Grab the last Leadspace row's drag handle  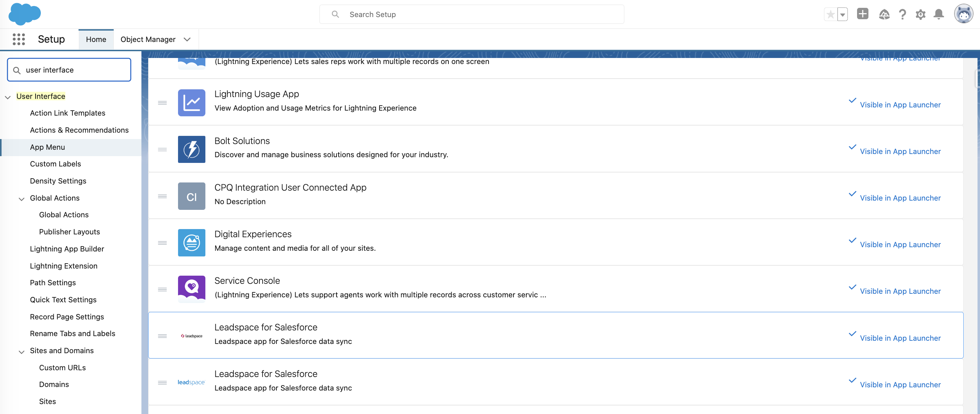tap(162, 382)
